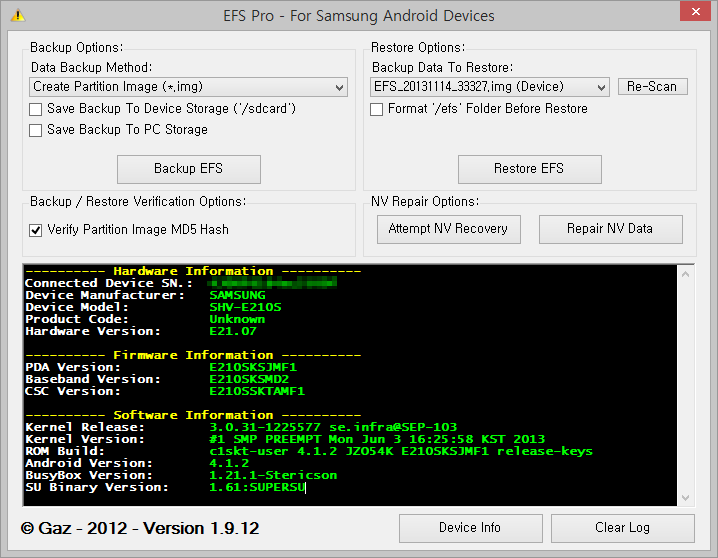This screenshot has width=718, height=558.
Task: Toggle Format '/efs' Folder Before Restore checkbox
Action: [x=376, y=109]
